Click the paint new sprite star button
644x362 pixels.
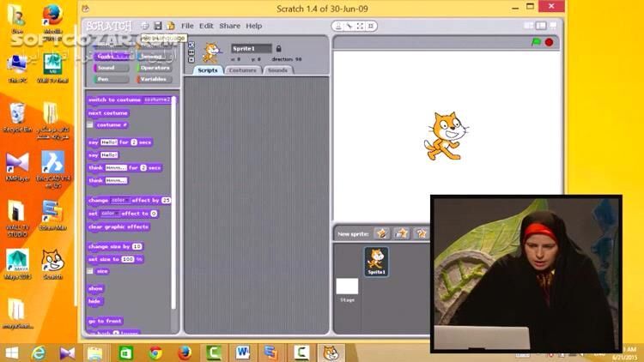(x=380, y=233)
